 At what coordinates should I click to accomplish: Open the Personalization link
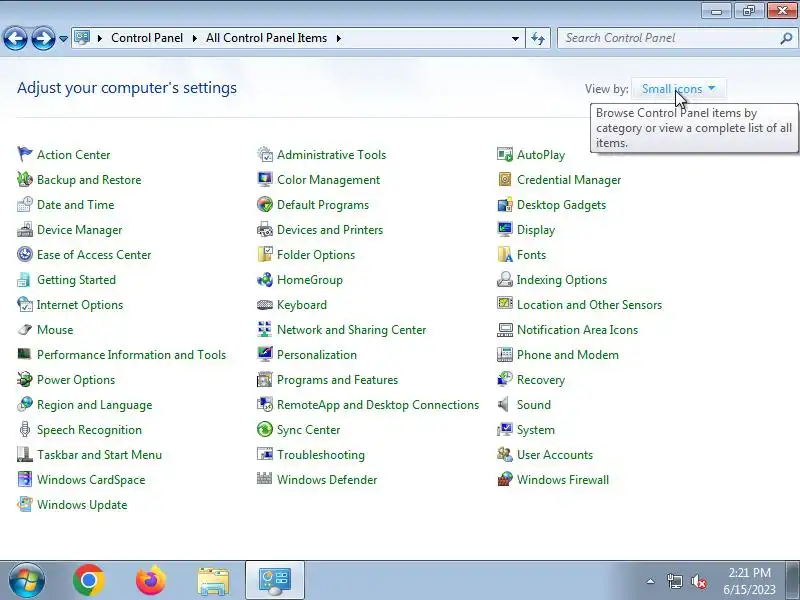pos(316,355)
